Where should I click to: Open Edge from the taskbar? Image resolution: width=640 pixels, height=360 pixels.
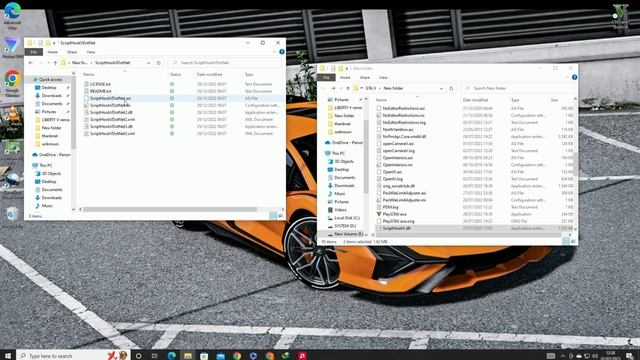171,356
